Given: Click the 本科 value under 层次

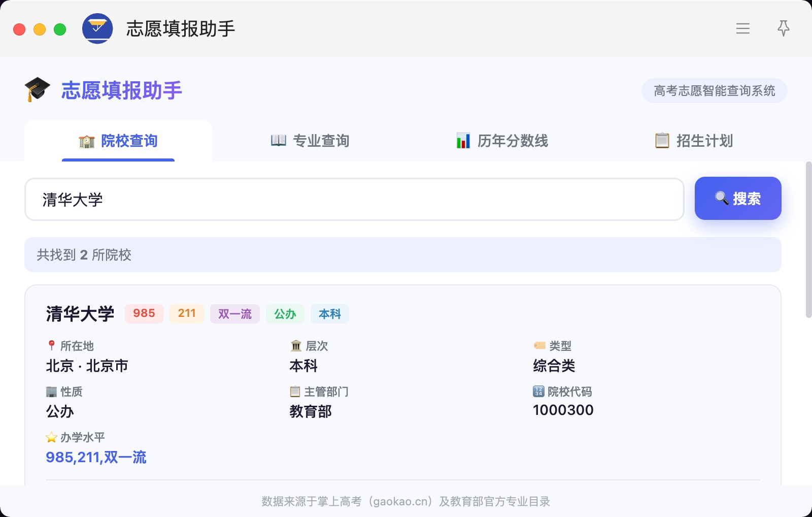Looking at the screenshot, I should 303,366.
